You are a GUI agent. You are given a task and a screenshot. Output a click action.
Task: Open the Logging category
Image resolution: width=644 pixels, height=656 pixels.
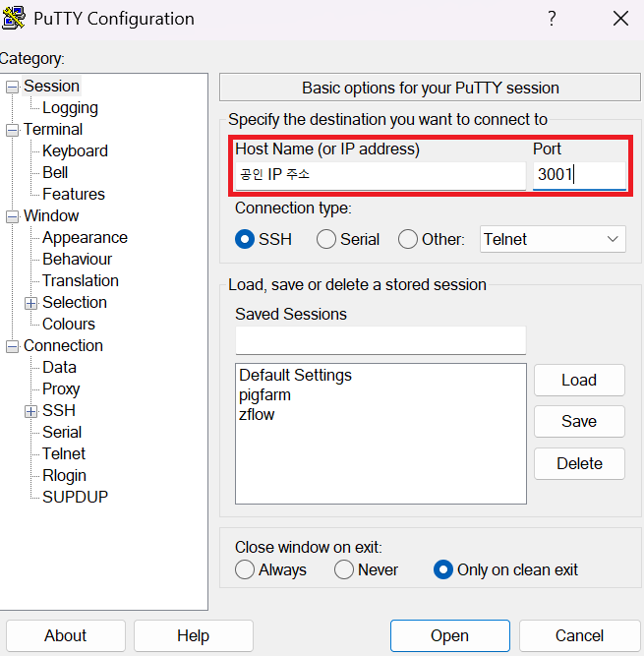(70, 108)
